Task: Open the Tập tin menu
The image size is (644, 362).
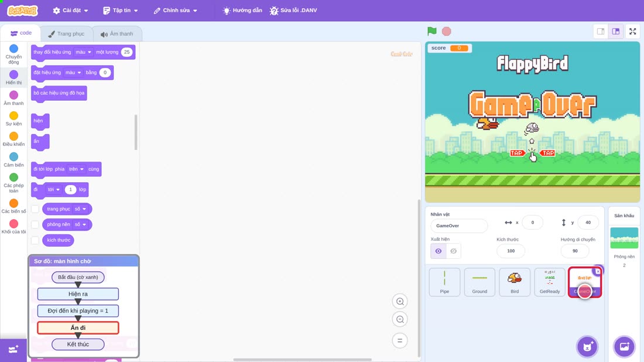Action: tap(121, 11)
